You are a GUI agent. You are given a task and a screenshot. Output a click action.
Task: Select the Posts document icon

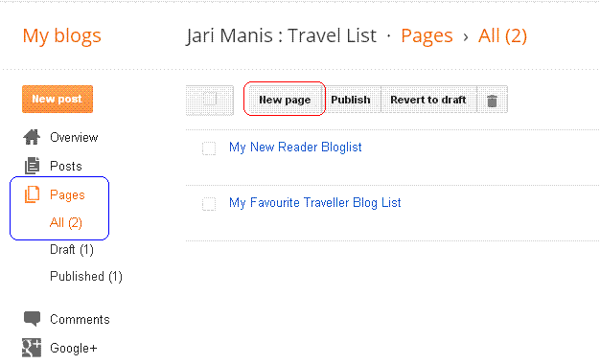pos(33,166)
